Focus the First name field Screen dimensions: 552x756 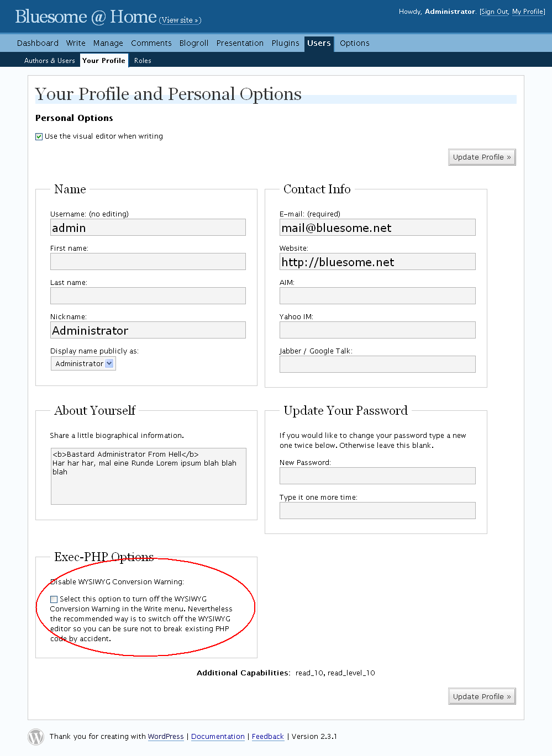pyautogui.click(x=148, y=262)
